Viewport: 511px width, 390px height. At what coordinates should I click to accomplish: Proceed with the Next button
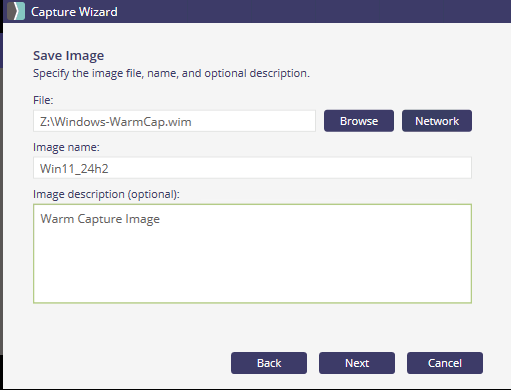(357, 363)
